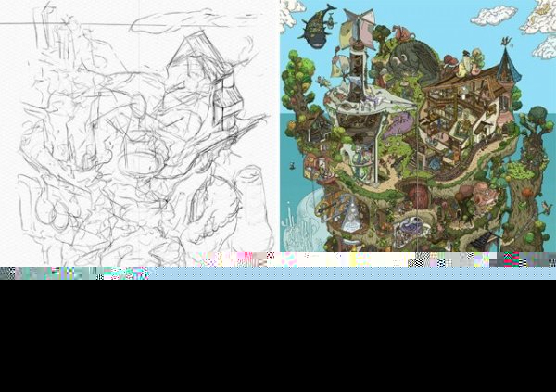Open the pencil sketch image

click(139, 133)
